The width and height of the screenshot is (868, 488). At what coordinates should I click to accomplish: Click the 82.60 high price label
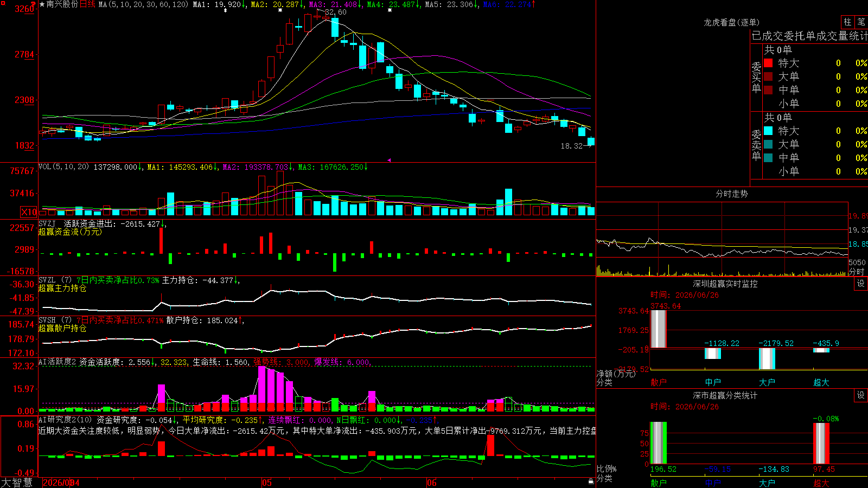tap(336, 12)
